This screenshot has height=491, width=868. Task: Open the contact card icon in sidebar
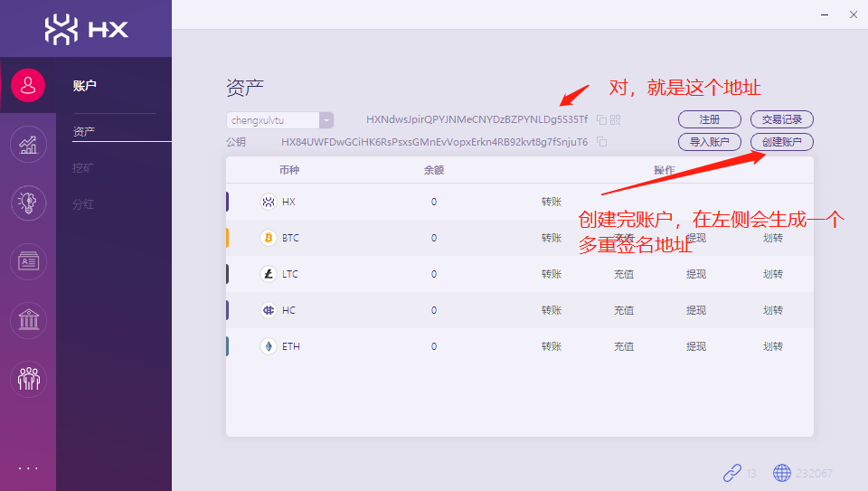coord(28,261)
